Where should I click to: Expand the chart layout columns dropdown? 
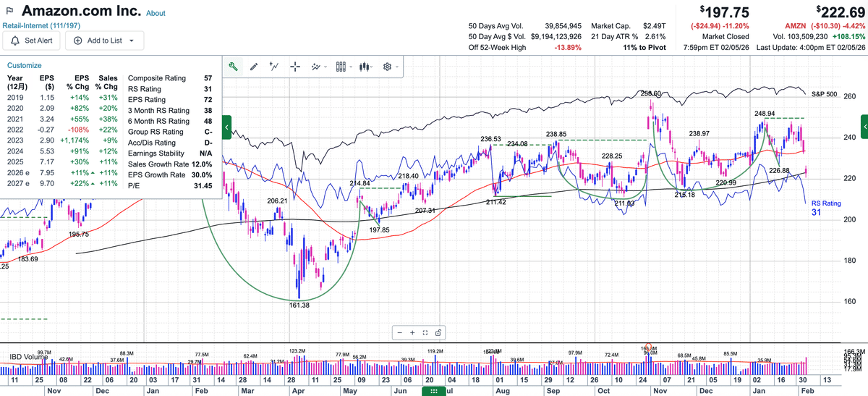pyautogui.click(x=344, y=67)
